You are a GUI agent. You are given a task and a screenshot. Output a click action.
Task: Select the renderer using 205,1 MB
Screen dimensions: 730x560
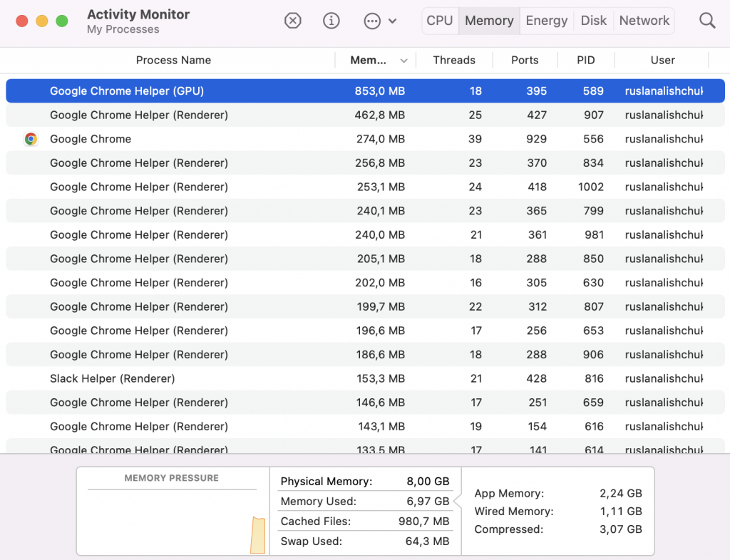365,259
